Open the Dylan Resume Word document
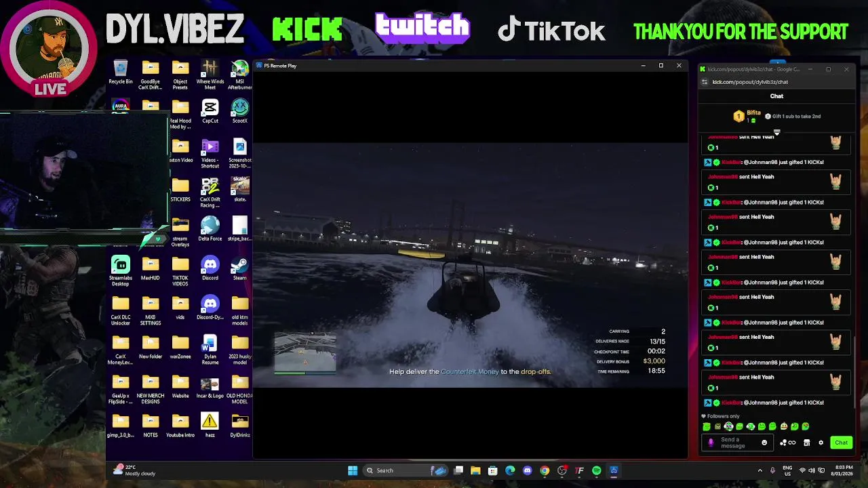The width and height of the screenshot is (868, 488). point(210,350)
